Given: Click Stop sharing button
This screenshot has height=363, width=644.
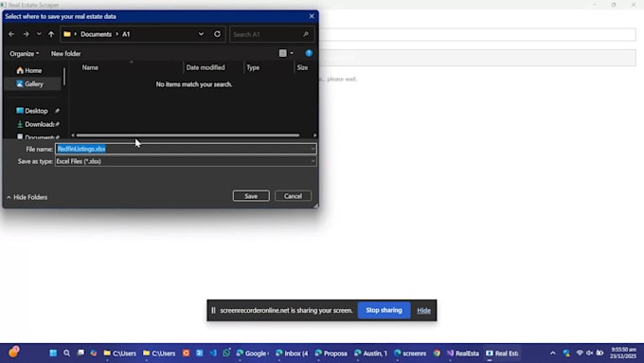Looking at the screenshot, I should [384, 310].
